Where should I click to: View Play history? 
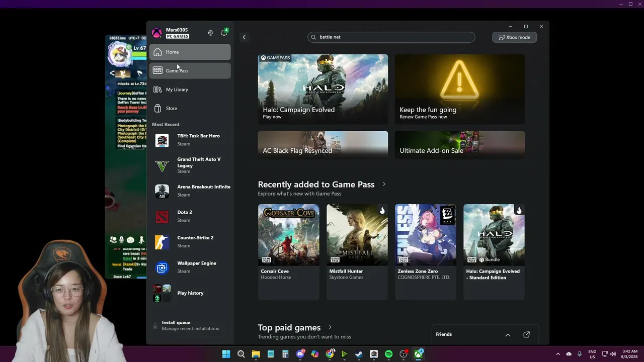coord(191,293)
